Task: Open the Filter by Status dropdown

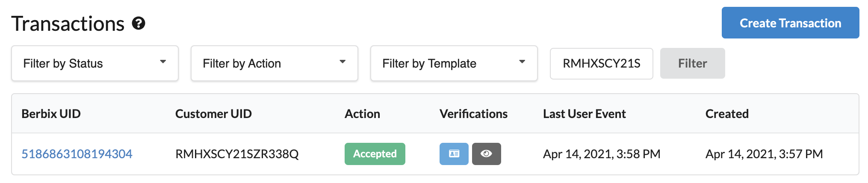Action: coord(95,63)
